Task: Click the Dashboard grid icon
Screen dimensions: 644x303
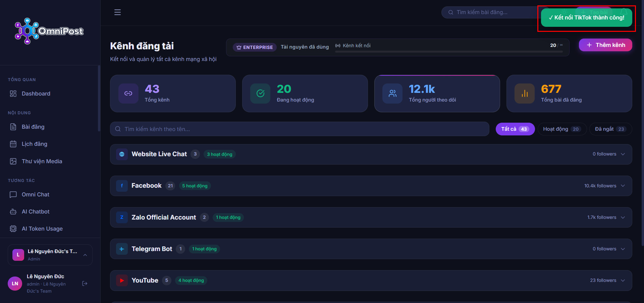Action: 13,94
